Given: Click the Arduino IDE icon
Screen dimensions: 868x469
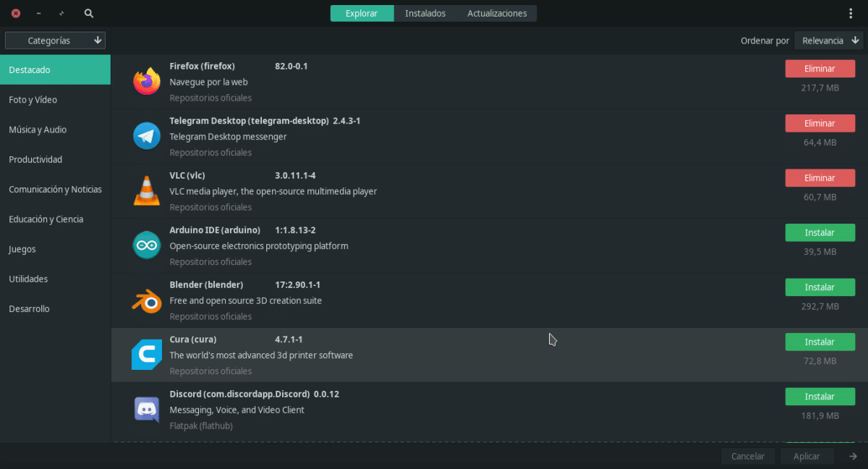Looking at the screenshot, I should (147, 245).
